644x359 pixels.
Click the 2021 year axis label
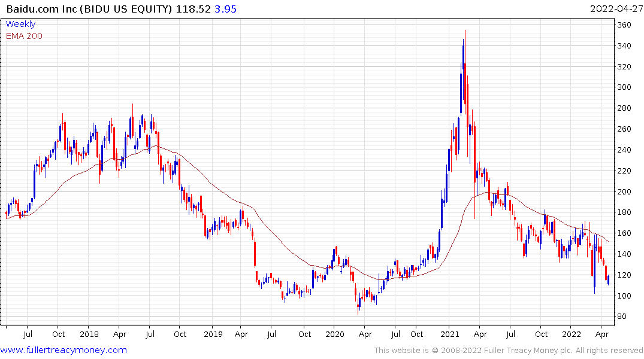[x=450, y=334]
